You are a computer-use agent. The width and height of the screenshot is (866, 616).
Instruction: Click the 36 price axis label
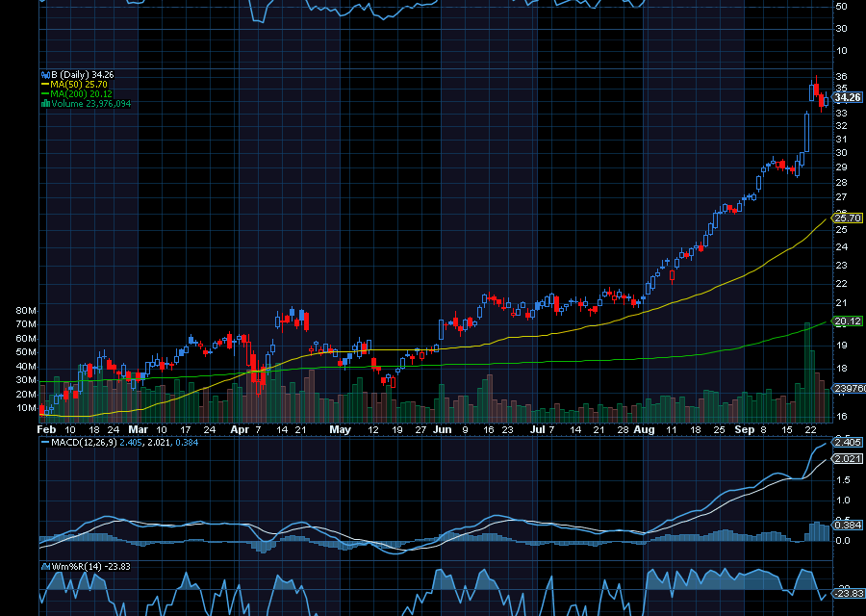click(842, 77)
